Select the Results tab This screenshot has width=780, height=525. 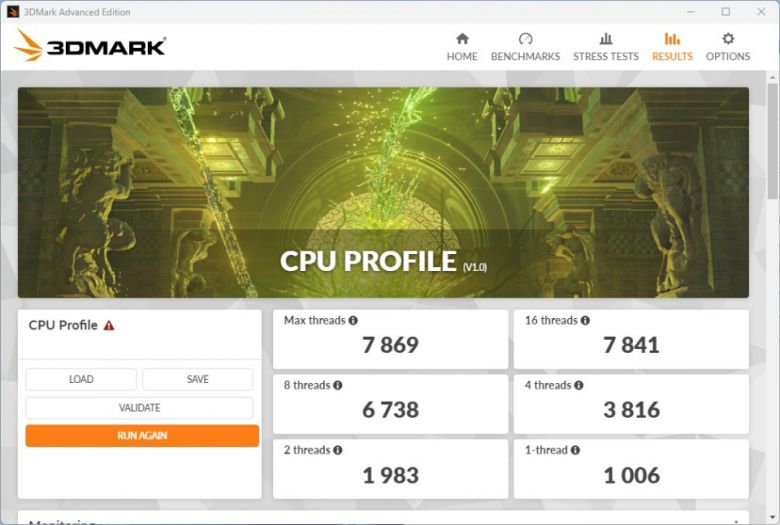[x=672, y=47]
